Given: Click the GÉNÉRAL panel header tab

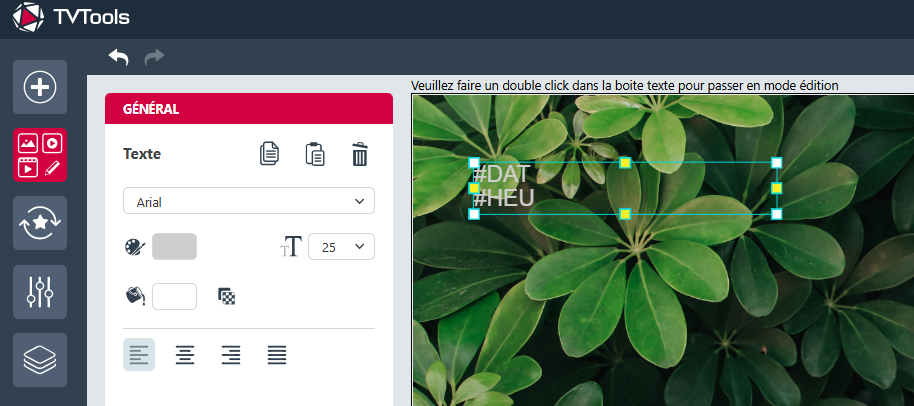Looking at the screenshot, I should point(249,109).
